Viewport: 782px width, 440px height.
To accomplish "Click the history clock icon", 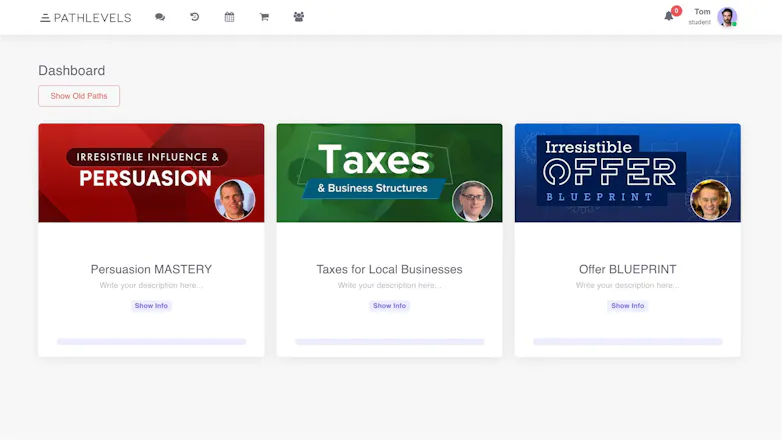I will pos(195,17).
